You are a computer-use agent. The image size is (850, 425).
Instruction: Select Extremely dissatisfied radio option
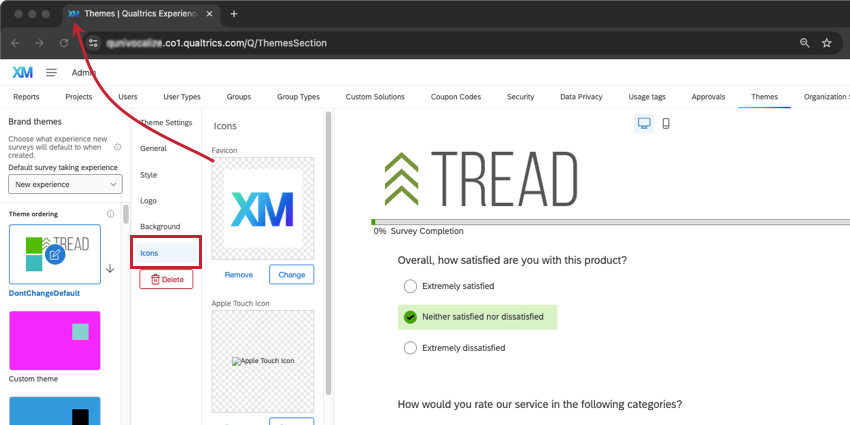click(x=410, y=347)
